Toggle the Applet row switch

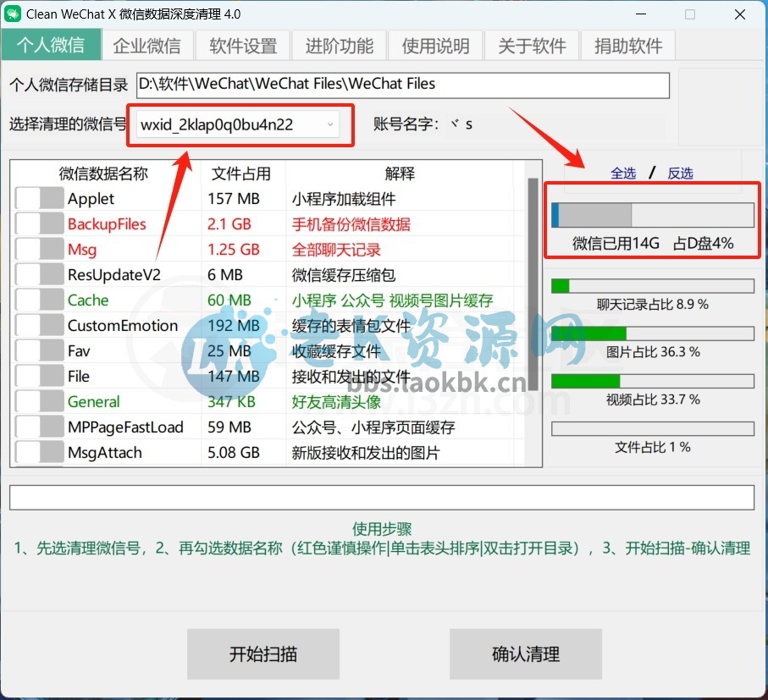pos(39,199)
